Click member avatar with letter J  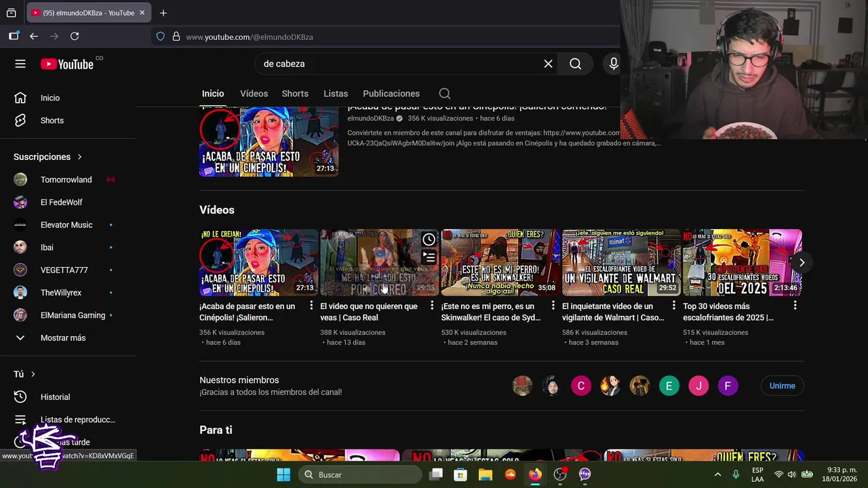(698, 386)
